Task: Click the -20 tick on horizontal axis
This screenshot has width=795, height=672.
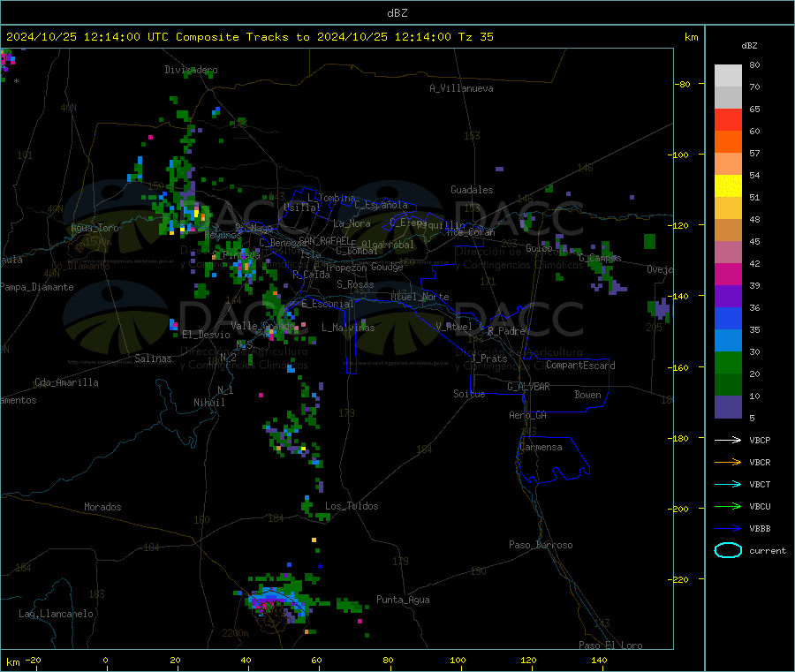Action: point(34,660)
